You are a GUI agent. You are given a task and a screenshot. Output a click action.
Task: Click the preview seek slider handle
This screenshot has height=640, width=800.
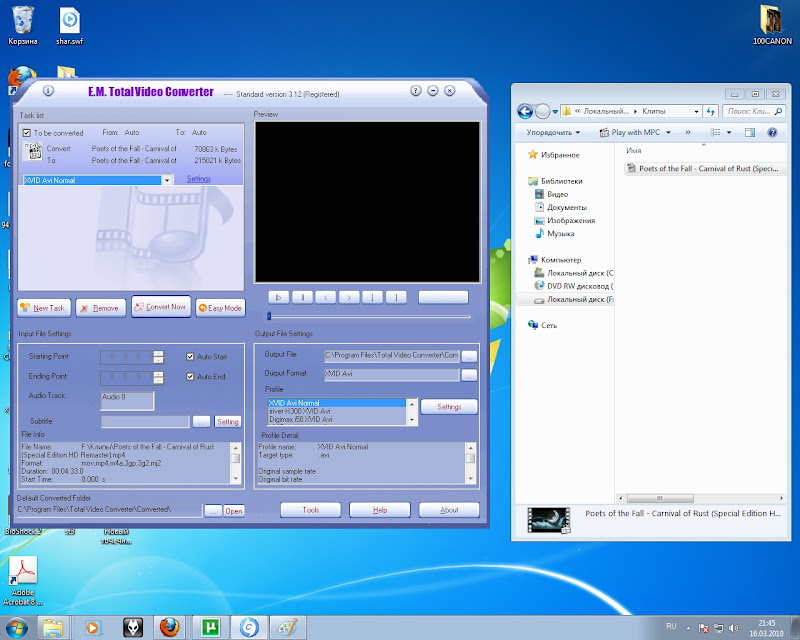pyautogui.click(x=268, y=316)
